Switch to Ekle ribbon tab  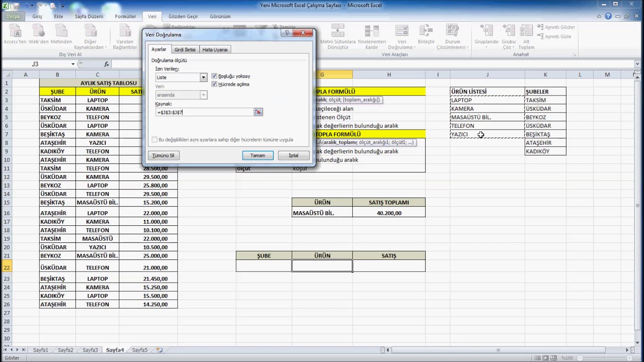pyautogui.click(x=58, y=17)
